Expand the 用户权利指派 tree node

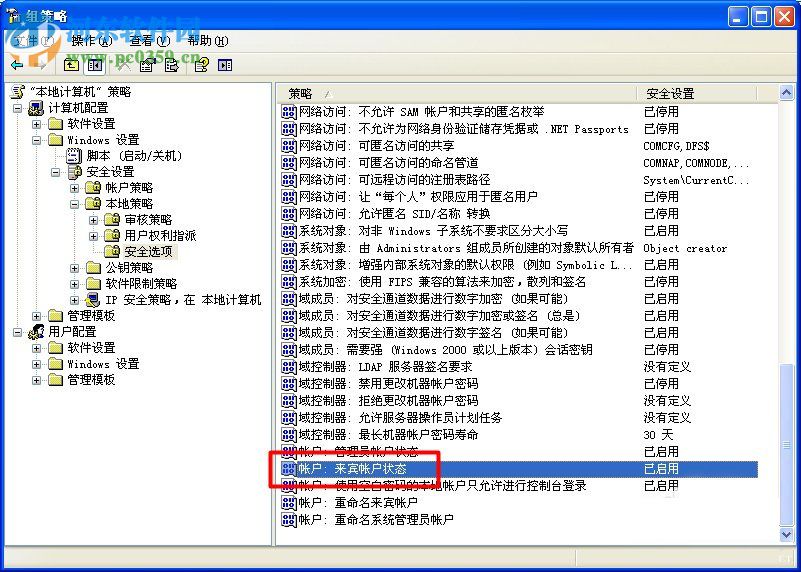coord(93,236)
